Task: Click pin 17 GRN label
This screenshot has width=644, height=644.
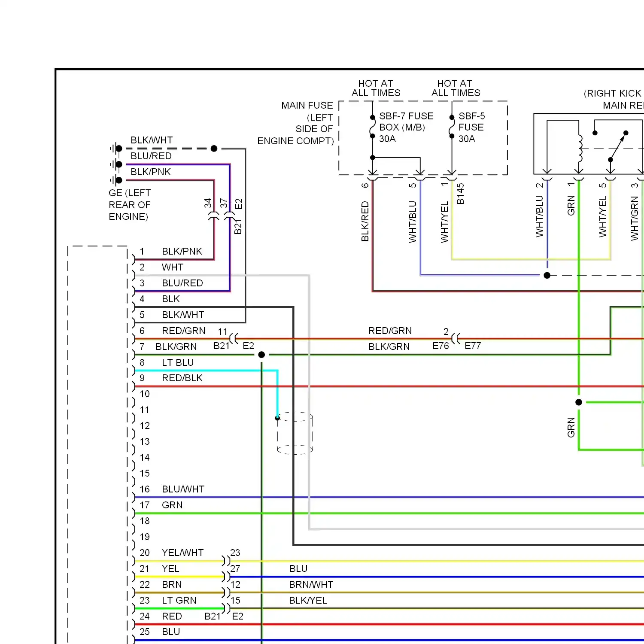Action: click(x=172, y=505)
